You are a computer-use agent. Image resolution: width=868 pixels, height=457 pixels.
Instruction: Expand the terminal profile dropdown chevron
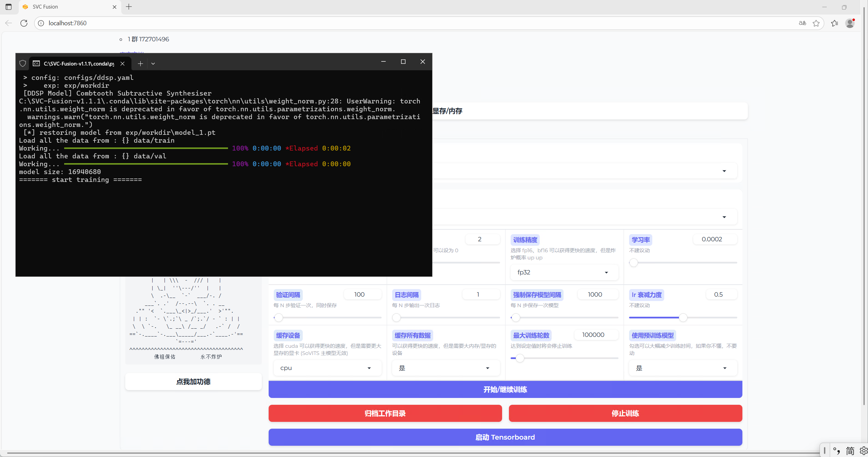[x=153, y=63]
